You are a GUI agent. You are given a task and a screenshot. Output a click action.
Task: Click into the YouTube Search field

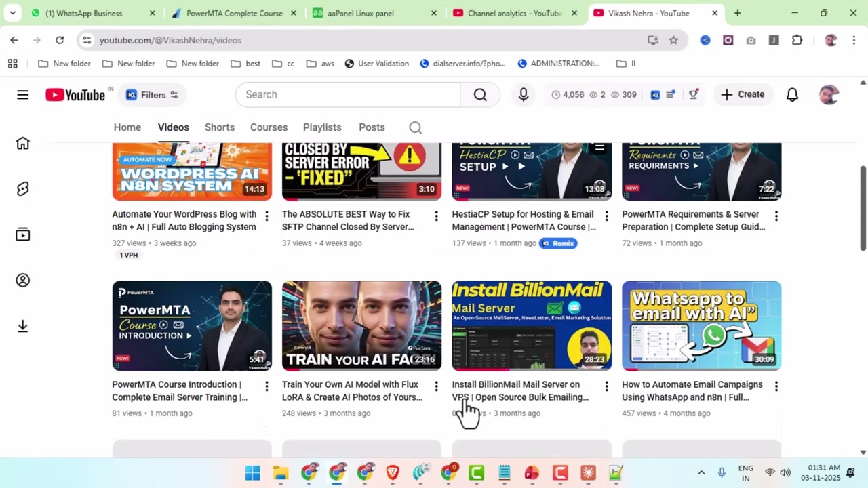point(347,95)
